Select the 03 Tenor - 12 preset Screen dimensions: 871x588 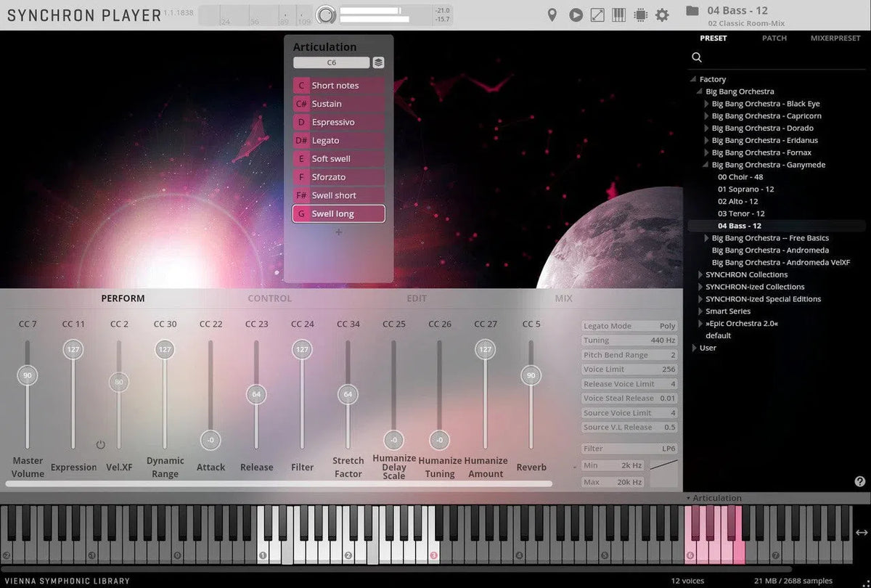(x=740, y=213)
